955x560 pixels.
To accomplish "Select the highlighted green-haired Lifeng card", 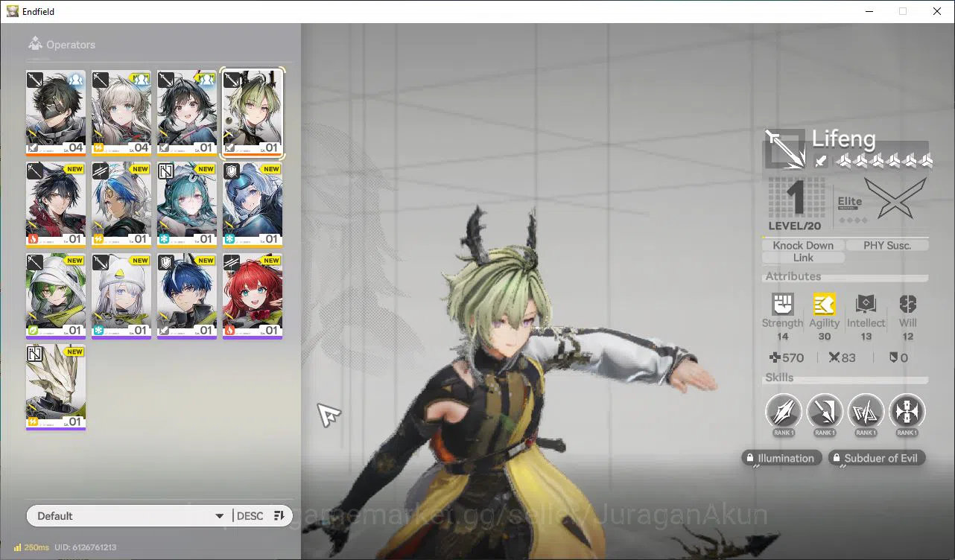I will tap(253, 112).
